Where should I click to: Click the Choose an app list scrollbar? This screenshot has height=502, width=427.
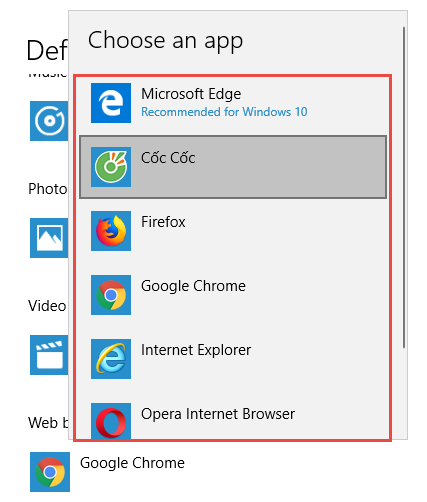click(404, 187)
